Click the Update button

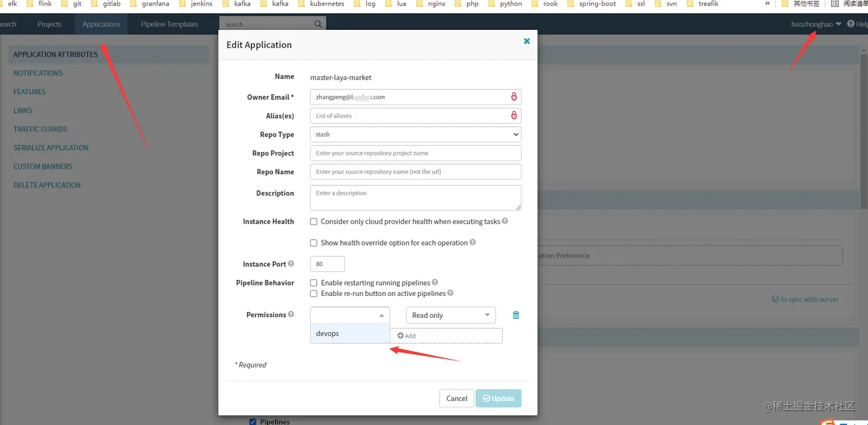tap(498, 398)
